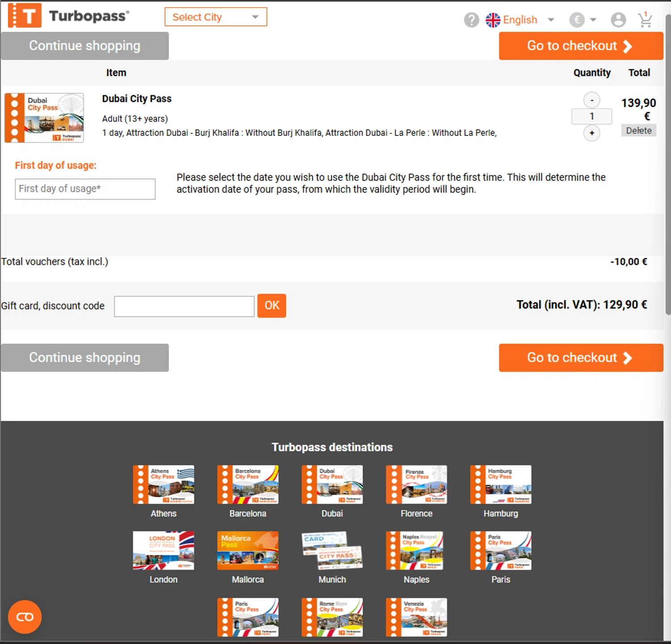The height and width of the screenshot is (644, 671).
Task: Open the help question mark icon
Action: [x=471, y=20]
